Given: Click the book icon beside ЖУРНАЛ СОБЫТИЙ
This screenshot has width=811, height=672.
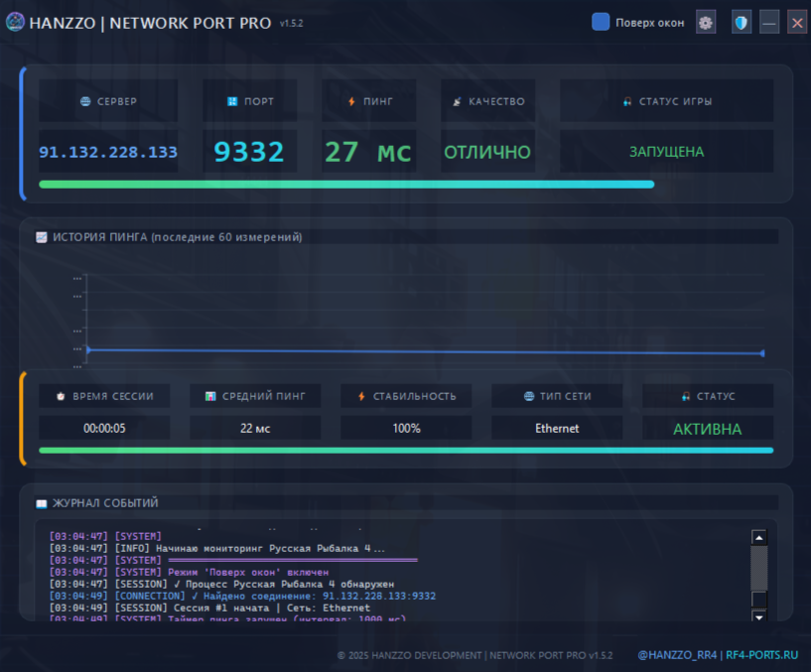Looking at the screenshot, I should 41,503.
